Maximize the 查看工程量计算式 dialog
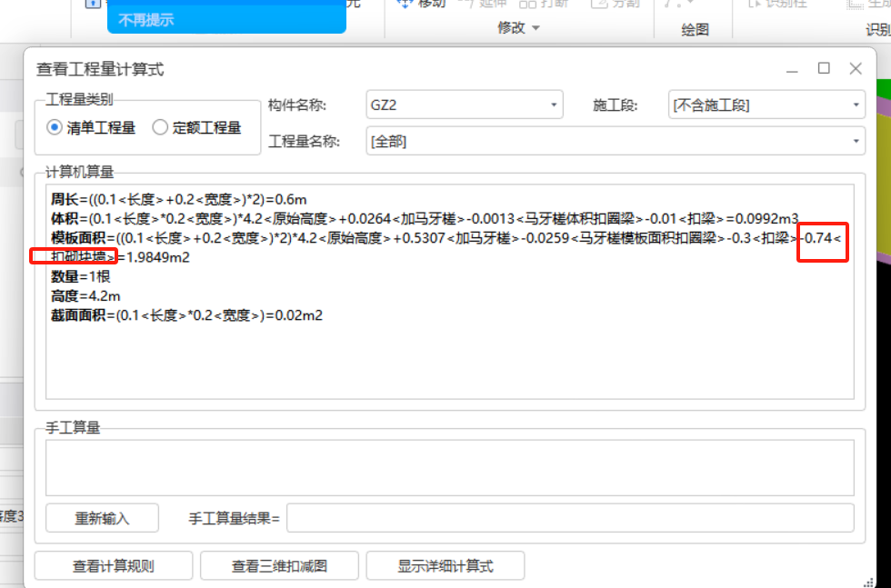 (824, 69)
